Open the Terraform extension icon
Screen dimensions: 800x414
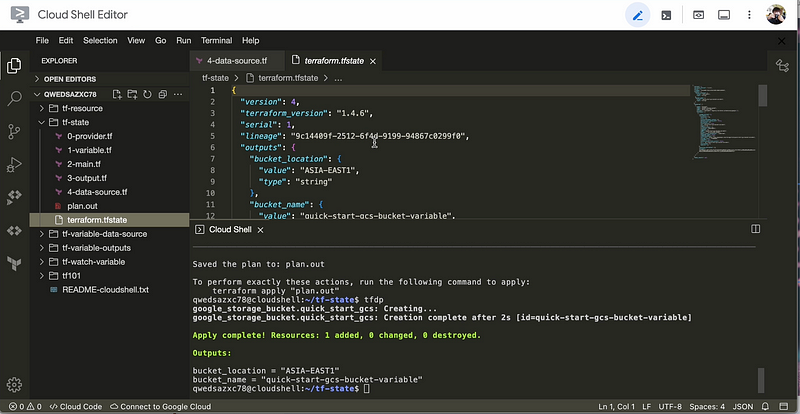tap(14, 264)
